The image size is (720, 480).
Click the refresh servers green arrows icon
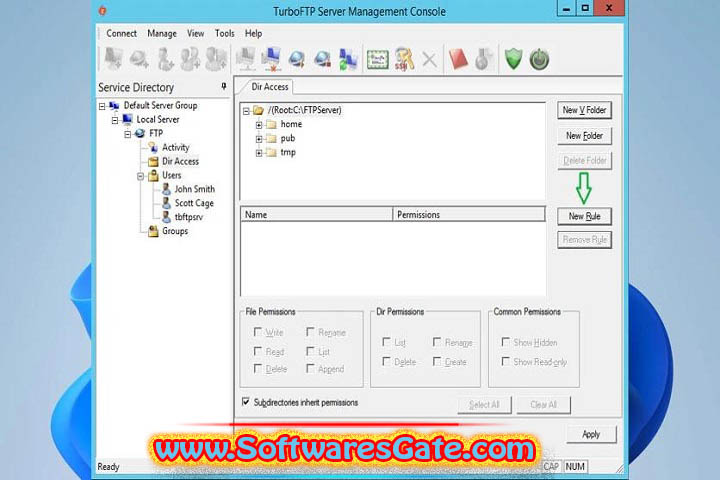pyautogui.click(x=348, y=59)
